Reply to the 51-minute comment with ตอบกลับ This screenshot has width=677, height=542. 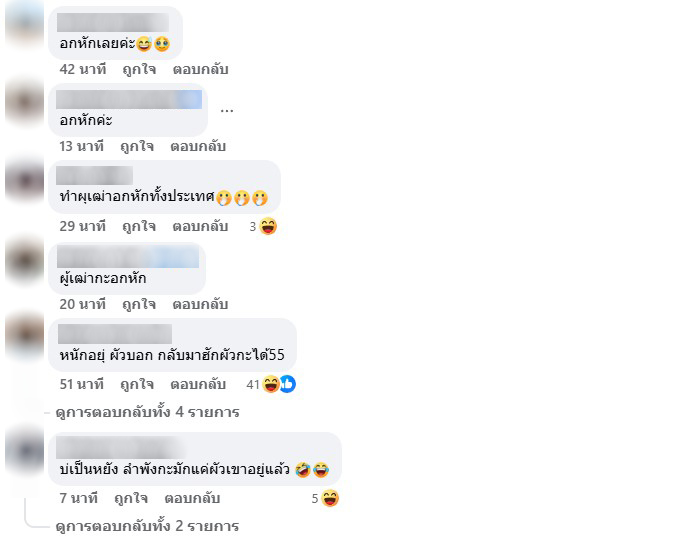click(198, 384)
